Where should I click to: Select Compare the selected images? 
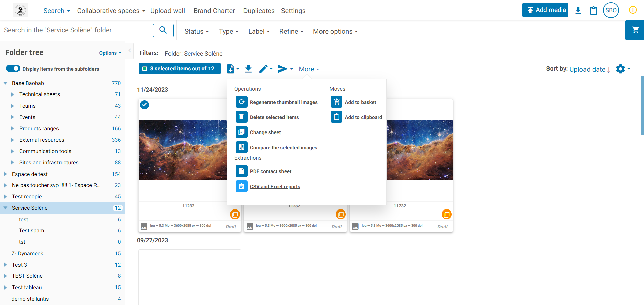pos(283,148)
